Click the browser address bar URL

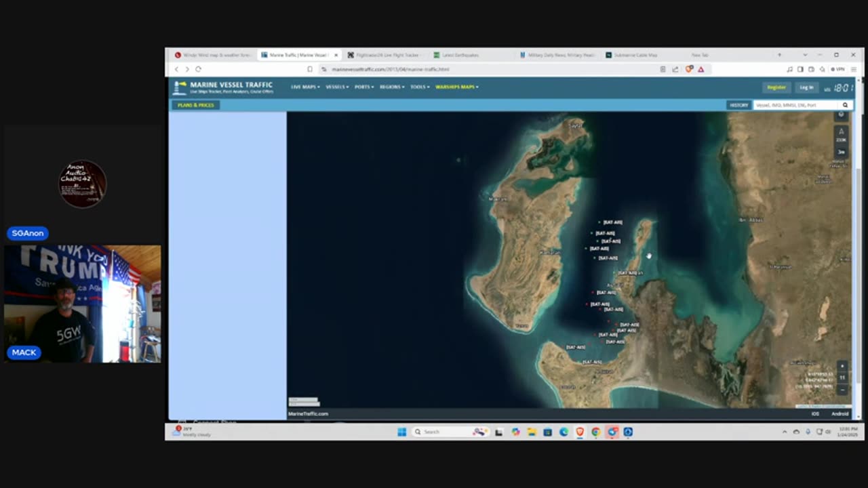[391, 69]
